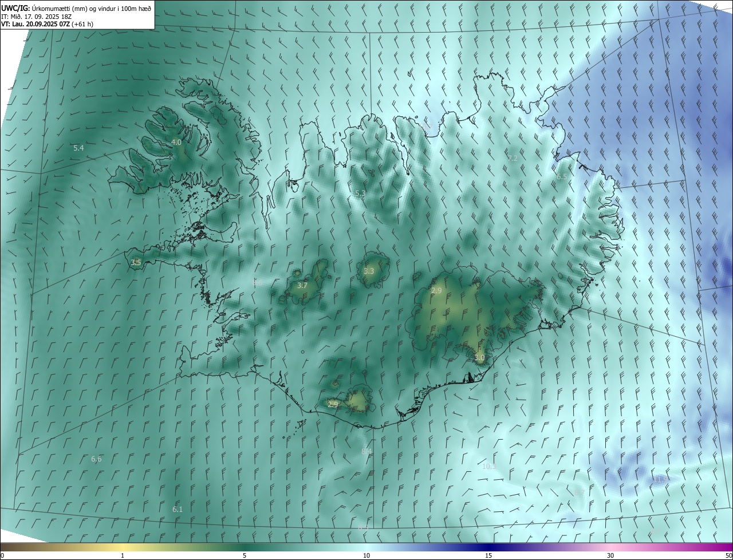Click the 3.3 value on Hofsjökull glacier
Image resolution: width=733 pixels, height=560 pixels.
coord(369,271)
